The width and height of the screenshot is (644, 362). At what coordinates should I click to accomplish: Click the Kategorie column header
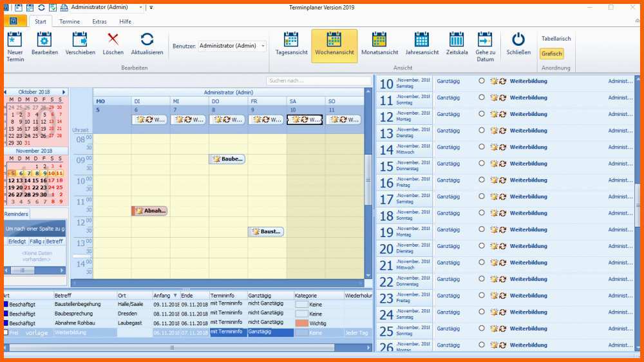(318, 296)
